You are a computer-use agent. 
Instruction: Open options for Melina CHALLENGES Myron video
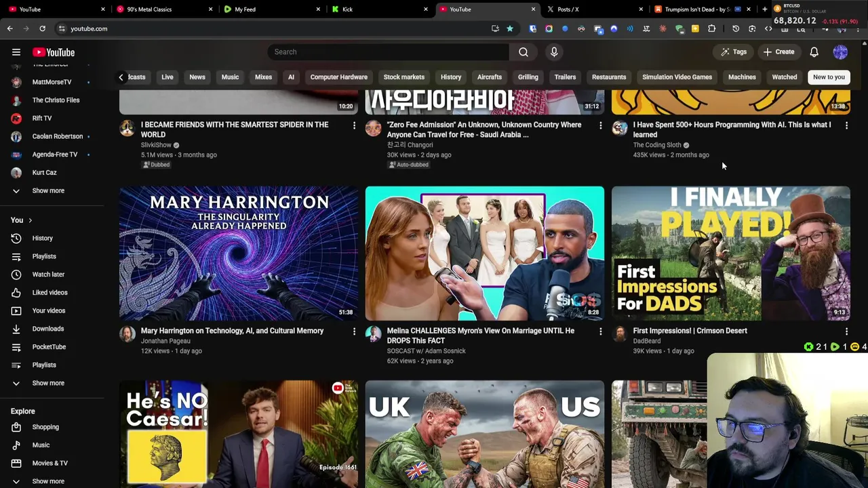click(x=600, y=331)
